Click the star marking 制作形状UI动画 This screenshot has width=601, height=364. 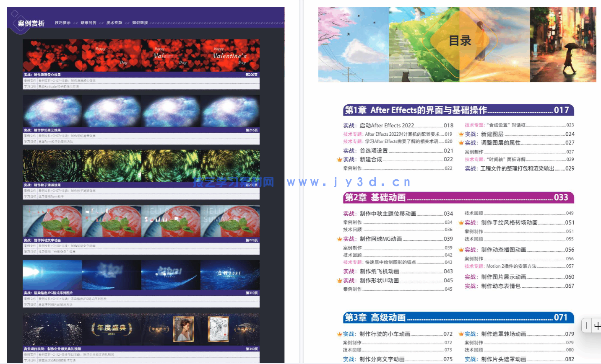(x=340, y=281)
